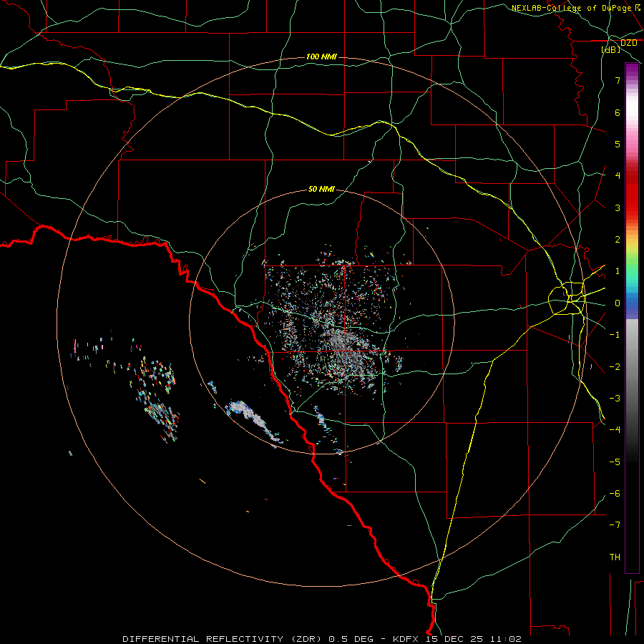Click the color scale value 6
This screenshot has height=644, width=644.
[618, 112]
